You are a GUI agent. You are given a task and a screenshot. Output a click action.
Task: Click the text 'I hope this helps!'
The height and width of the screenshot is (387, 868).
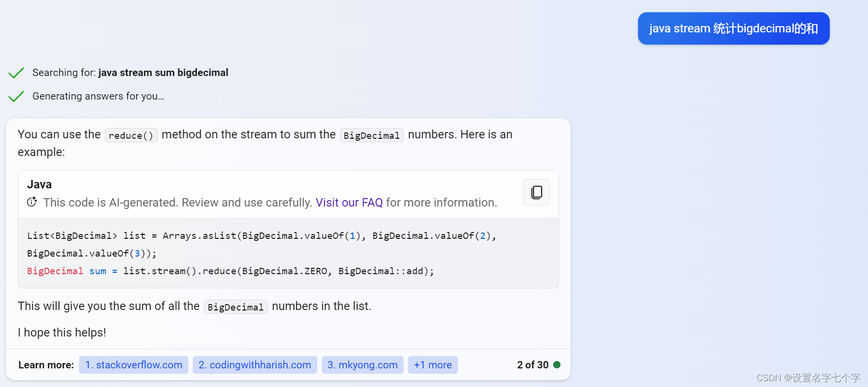62,333
